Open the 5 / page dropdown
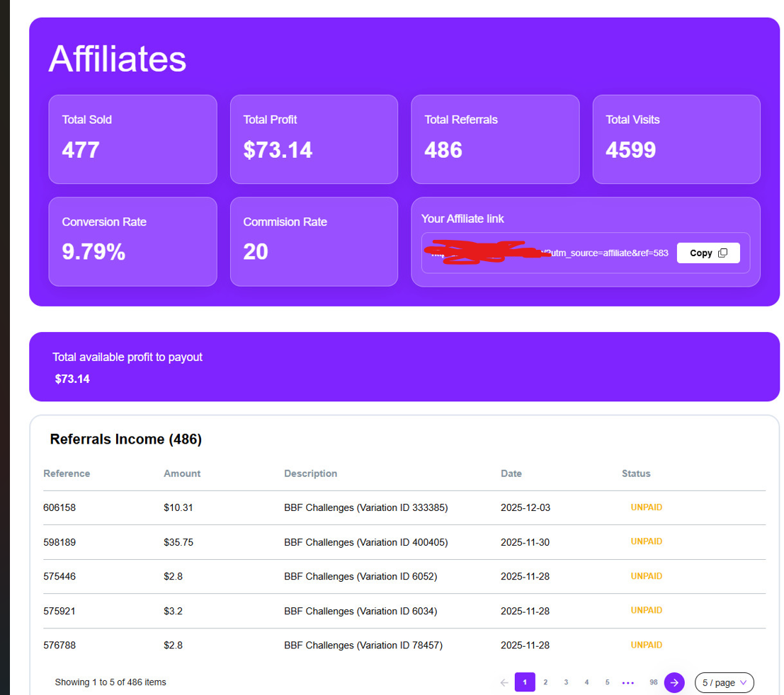The width and height of the screenshot is (784, 695). [724, 682]
